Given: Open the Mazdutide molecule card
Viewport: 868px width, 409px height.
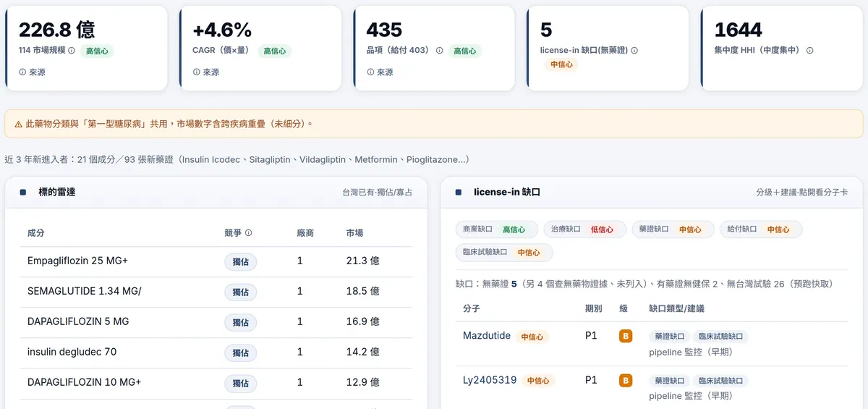Looking at the screenshot, I should coord(487,336).
